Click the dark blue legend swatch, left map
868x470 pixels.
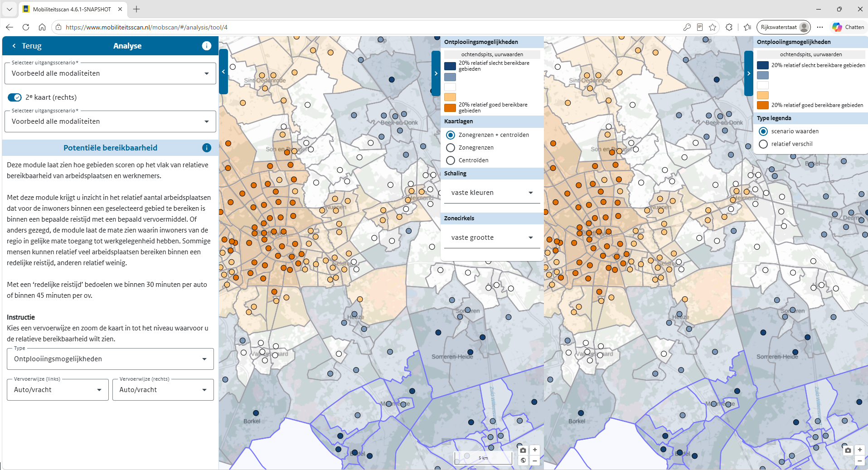coord(450,66)
